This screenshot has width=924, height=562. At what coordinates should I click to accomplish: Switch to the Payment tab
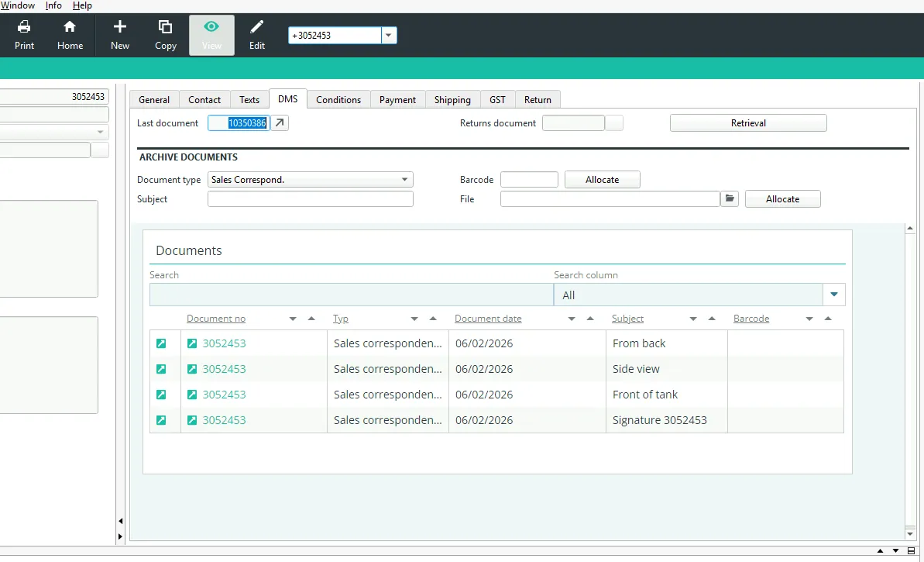[x=398, y=100]
